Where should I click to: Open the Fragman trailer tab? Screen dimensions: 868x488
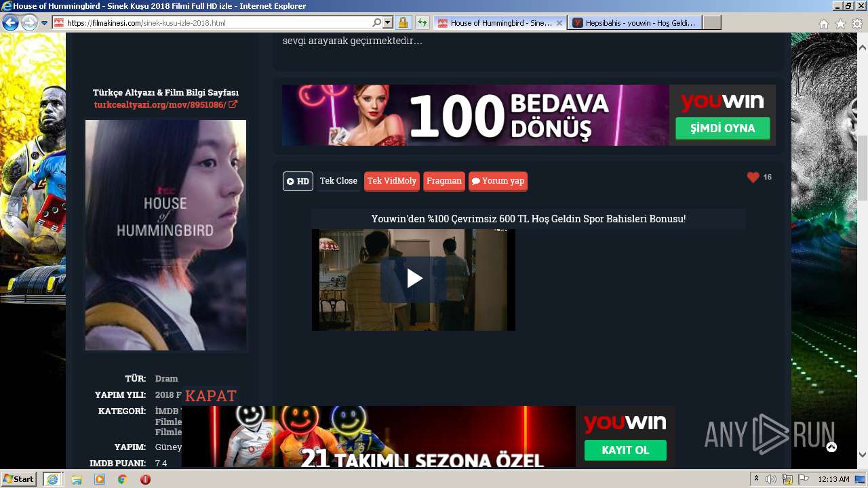pyautogui.click(x=444, y=182)
